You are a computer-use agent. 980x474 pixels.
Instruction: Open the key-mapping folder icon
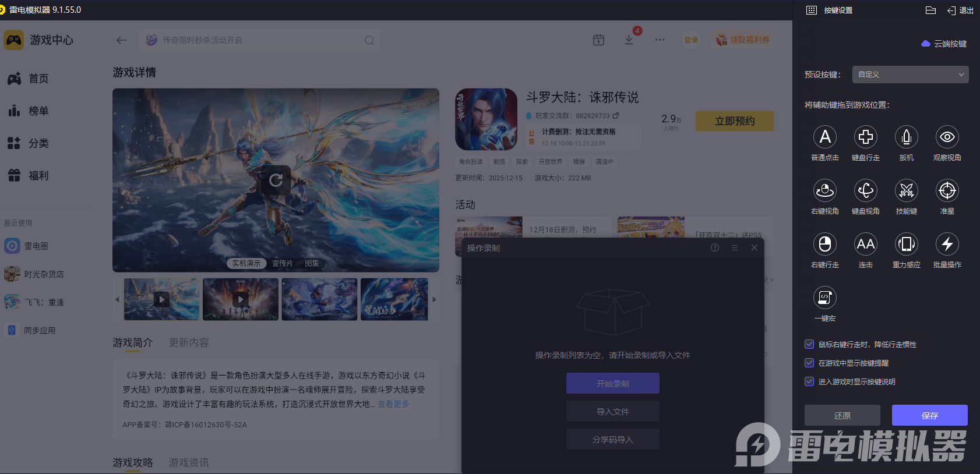coord(930,10)
